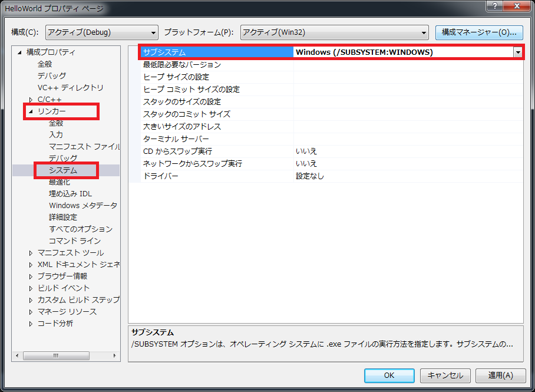This screenshot has width=535, height=392.
Task: Expand the マネージ リソース node
Action: point(31,312)
